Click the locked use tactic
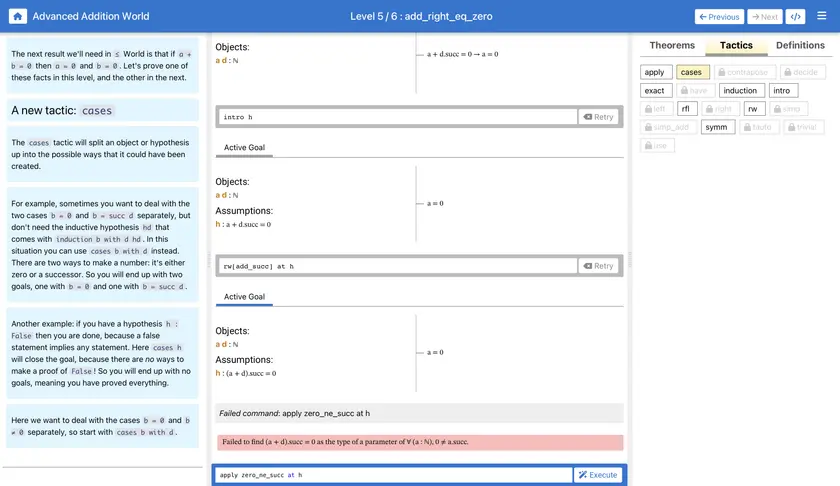840x486 pixels. click(x=657, y=145)
